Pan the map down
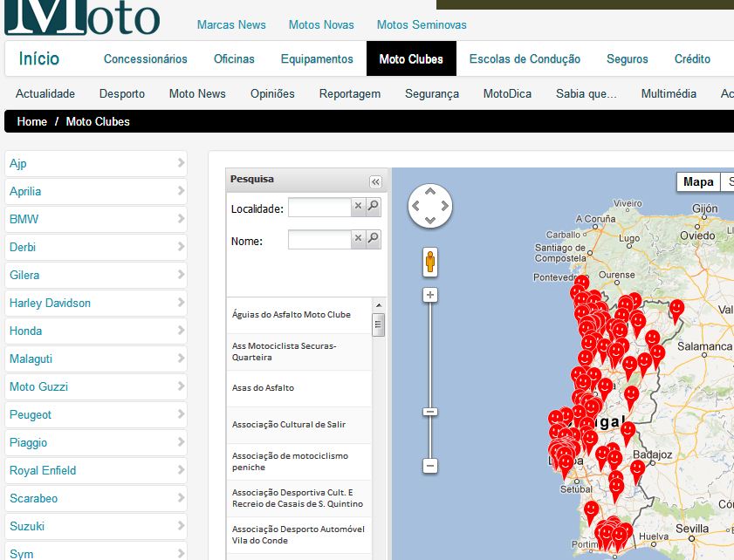The height and width of the screenshot is (560, 734). pos(430,221)
